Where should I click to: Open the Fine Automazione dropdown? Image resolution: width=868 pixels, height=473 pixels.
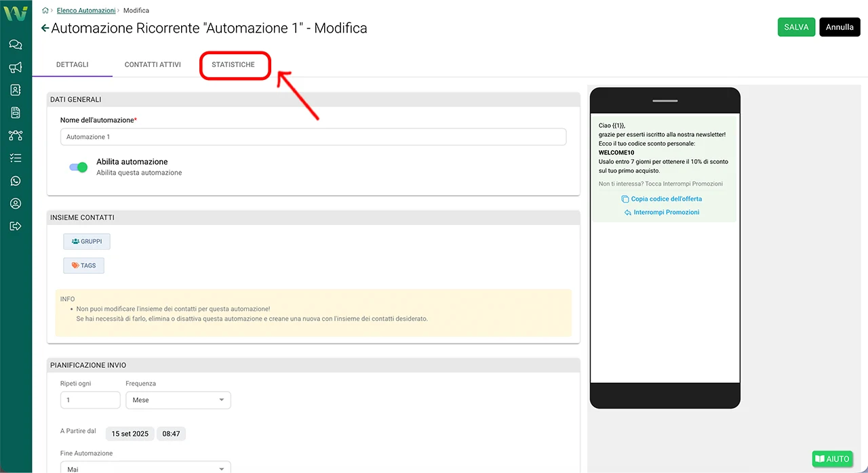click(x=145, y=468)
